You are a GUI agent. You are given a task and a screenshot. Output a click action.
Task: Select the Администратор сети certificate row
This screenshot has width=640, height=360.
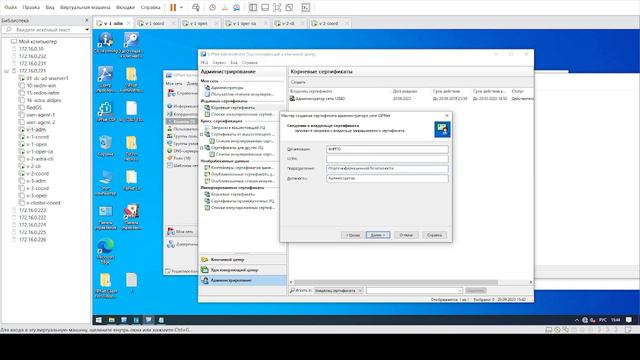[x=411, y=99]
